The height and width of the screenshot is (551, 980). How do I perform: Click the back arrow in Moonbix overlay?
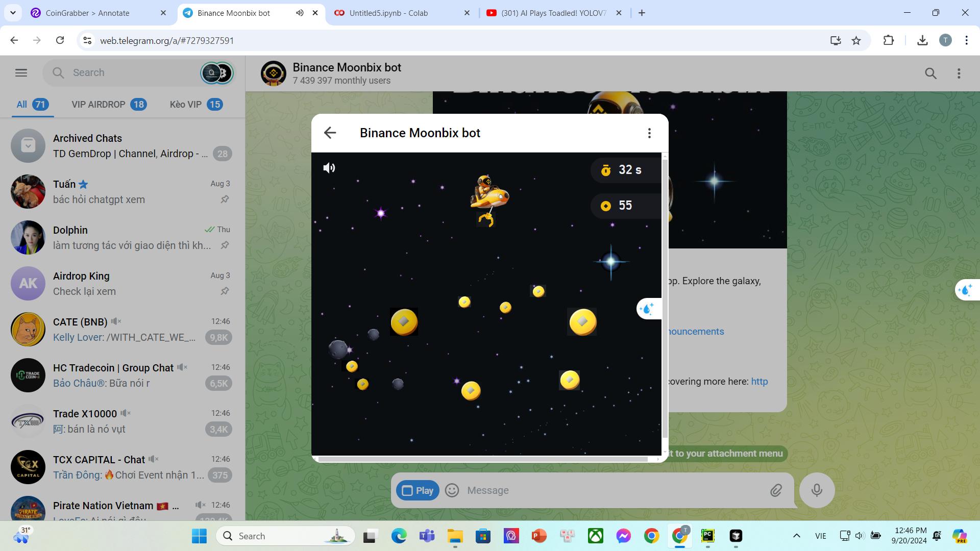click(330, 133)
